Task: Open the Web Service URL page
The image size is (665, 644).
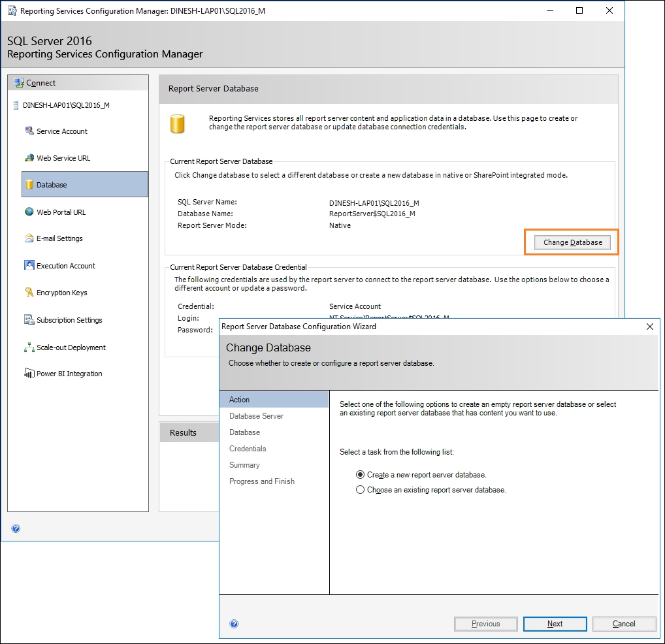Action: [63, 158]
